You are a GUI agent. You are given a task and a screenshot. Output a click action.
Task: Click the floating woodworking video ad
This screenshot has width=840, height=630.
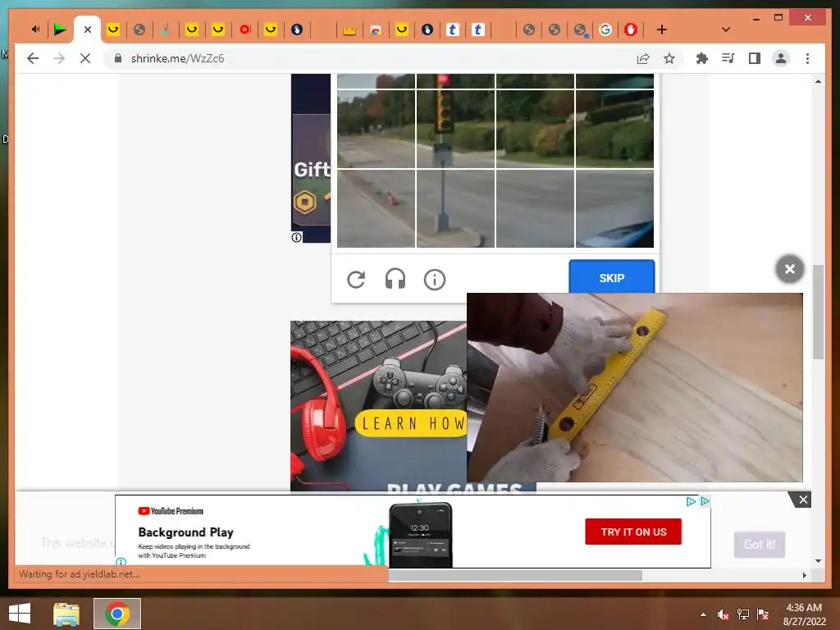coord(635,387)
